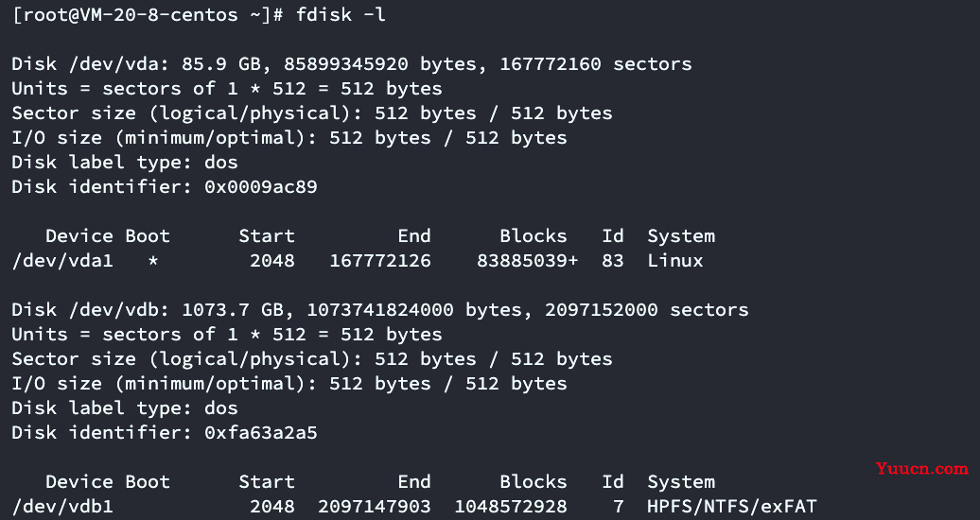This screenshot has height=520, width=980.
Task: Click the vdb1 Blocks value 1048572928
Action: pos(511,506)
